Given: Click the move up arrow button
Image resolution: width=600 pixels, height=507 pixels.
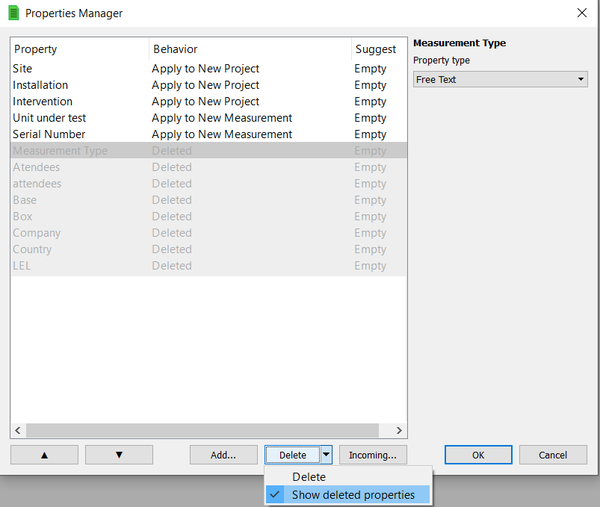Looking at the screenshot, I should click(44, 455).
